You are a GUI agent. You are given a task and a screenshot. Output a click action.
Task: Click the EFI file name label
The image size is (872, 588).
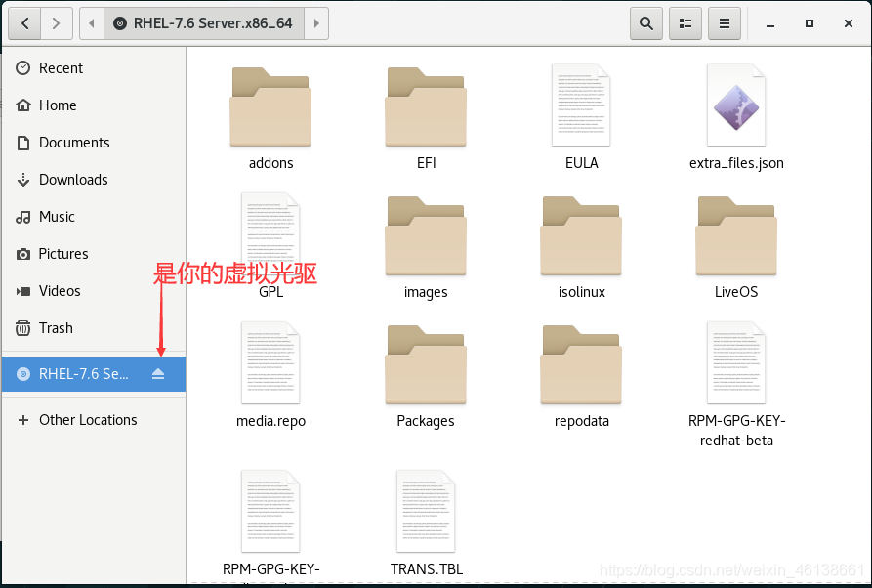pyautogui.click(x=426, y=163)
